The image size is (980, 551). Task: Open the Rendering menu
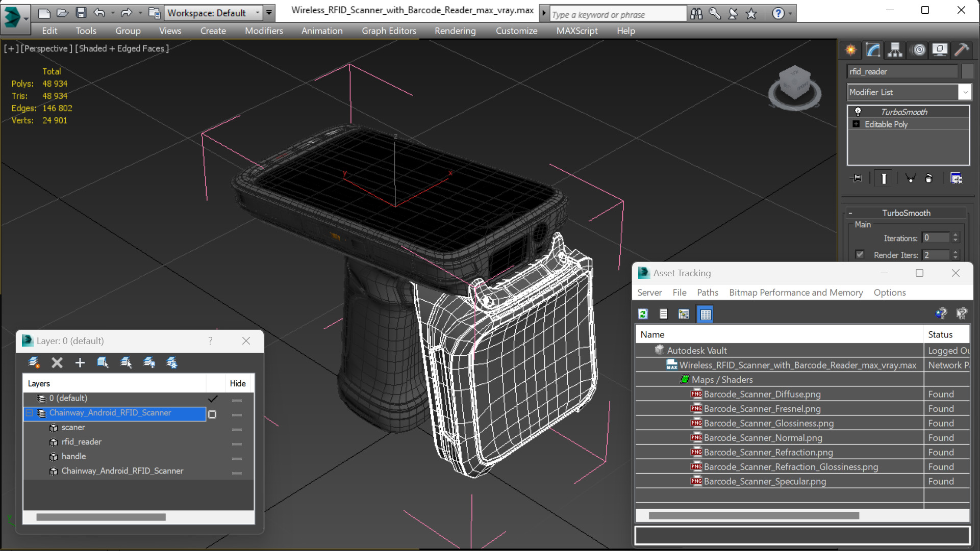click(x=455, y=31)
